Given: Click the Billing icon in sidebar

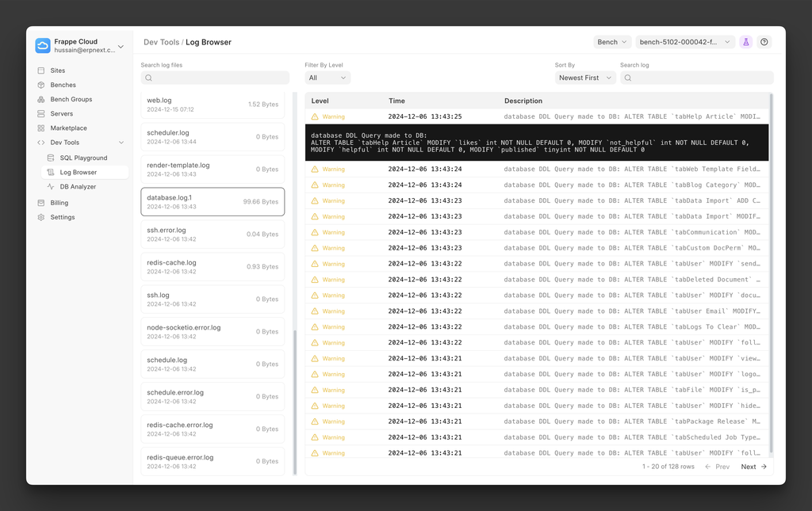Looking at the screenshot, I should 41,203.
